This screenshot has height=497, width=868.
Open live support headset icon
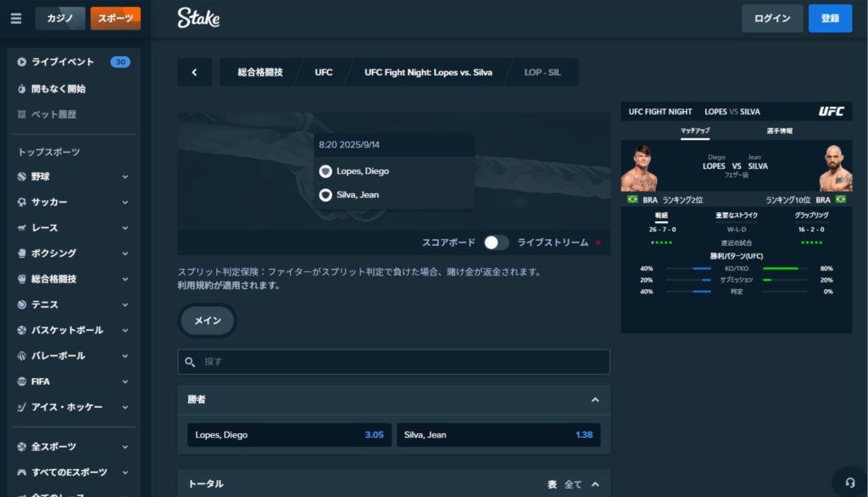pos(849,483)
